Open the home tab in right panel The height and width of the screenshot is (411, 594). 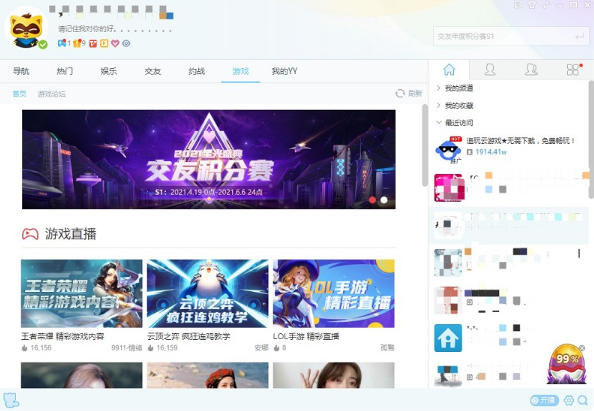pos(449,70)
